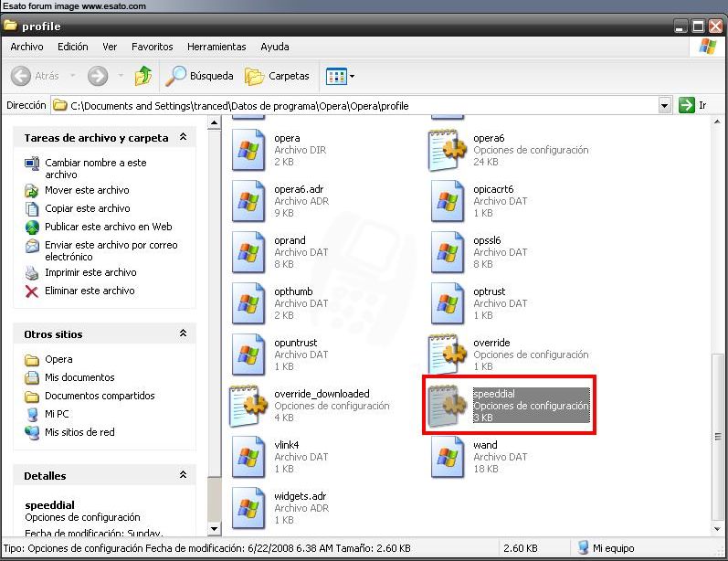728x561 pixels.
Task: Minimize the profile window
Action: [681, 26]
